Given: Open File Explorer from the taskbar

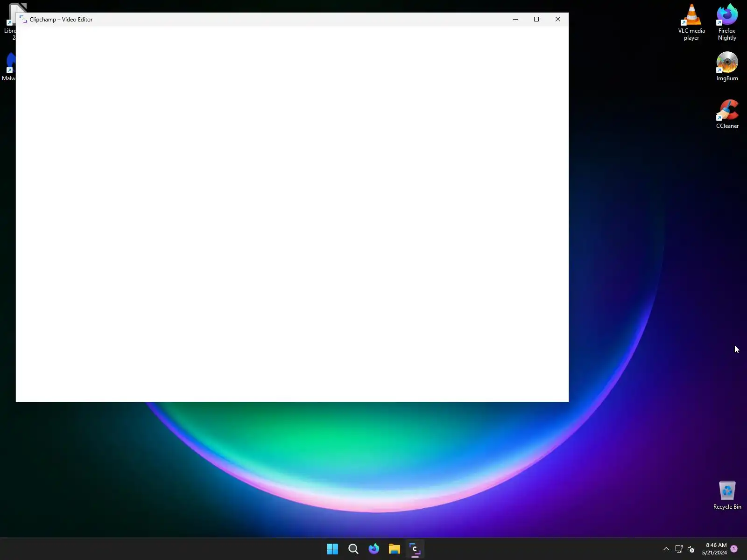Looking at the screenshot, I should tap(395, 549).
